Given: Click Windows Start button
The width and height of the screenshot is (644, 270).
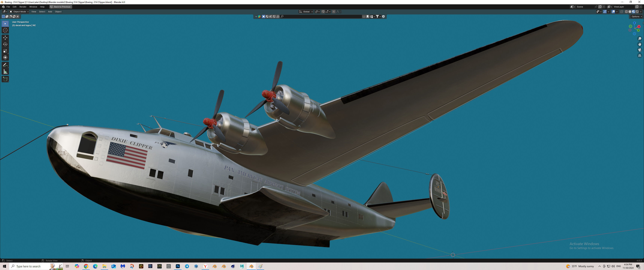Looking at the screenshot, I should (4, 266).
